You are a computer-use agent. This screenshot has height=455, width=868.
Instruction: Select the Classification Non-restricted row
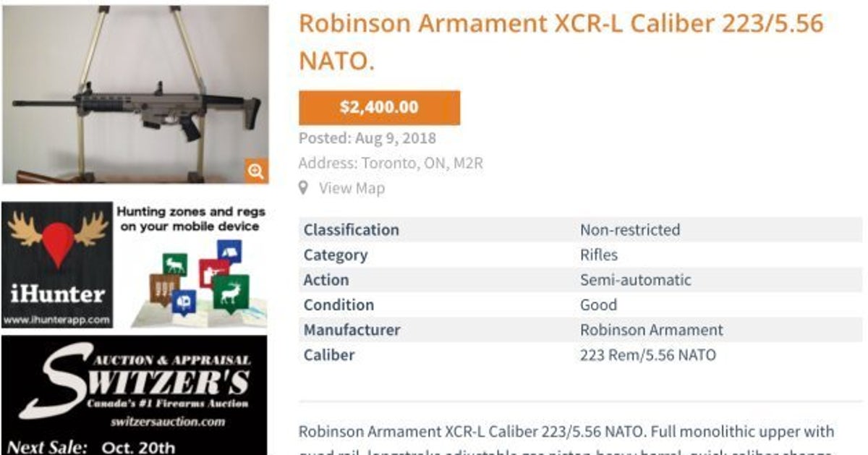[580, 230]
